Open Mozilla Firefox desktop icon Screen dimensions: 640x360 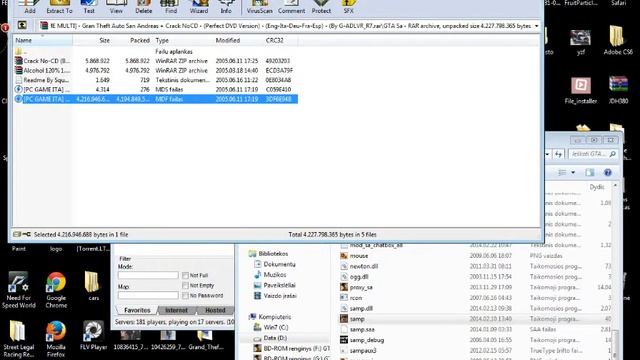coord(56,339)
